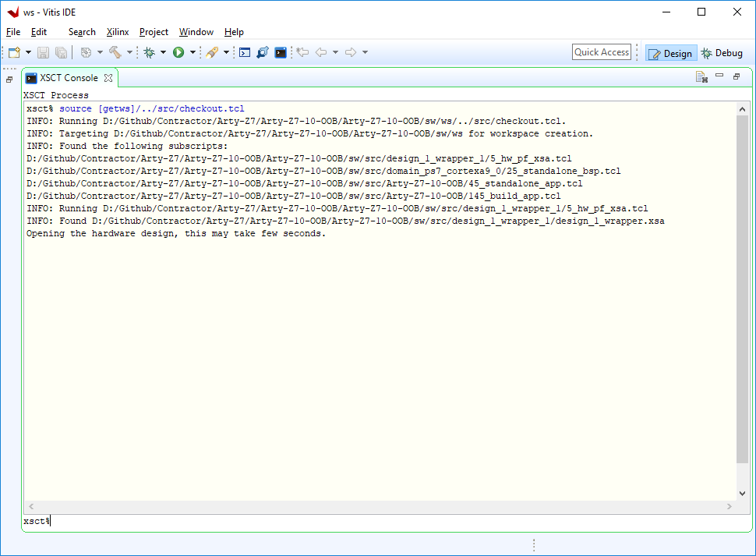This screenshot has width=756, height=556.
Task: Open the Project menu
Action: pos(154,32)
